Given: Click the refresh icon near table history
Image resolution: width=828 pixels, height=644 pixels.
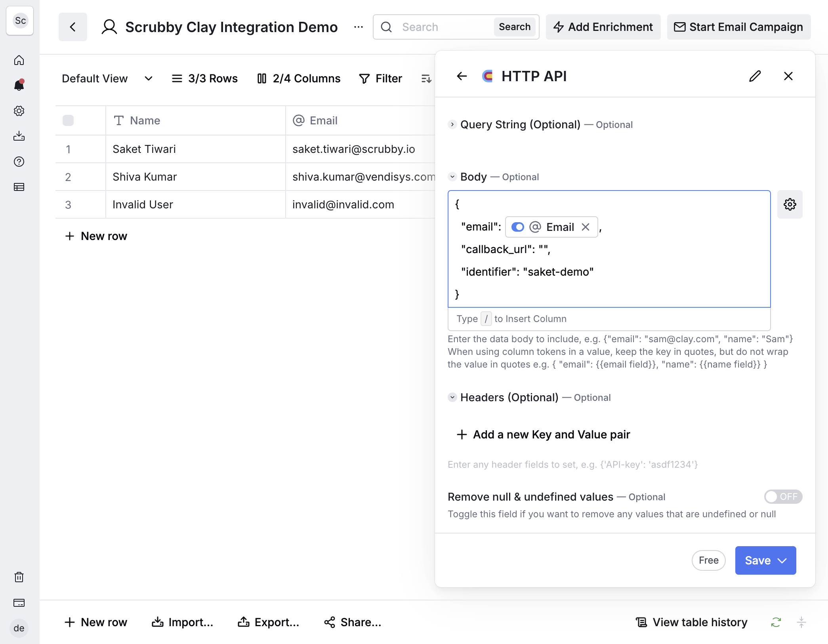Looking at the screenshot, I should point(776,622).
